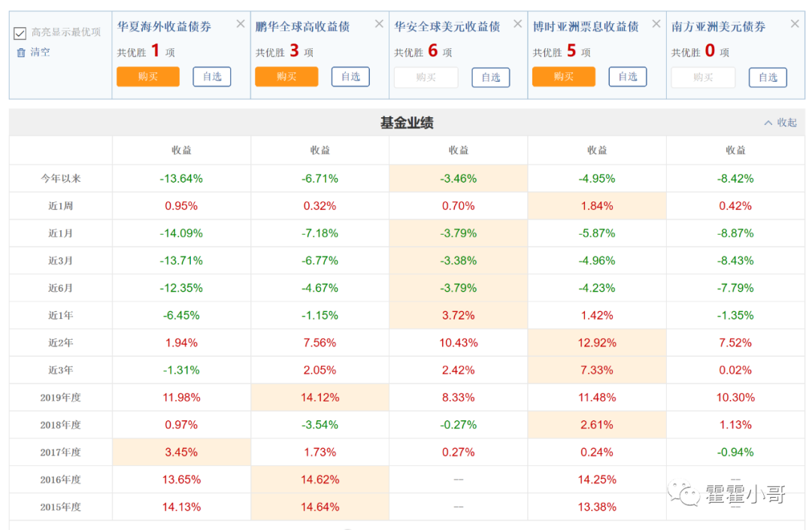This screenshot has height=530, width=812.
Task: Remove 博时亚洲票息收益债 from comparison
Action: tap(656, 23)
